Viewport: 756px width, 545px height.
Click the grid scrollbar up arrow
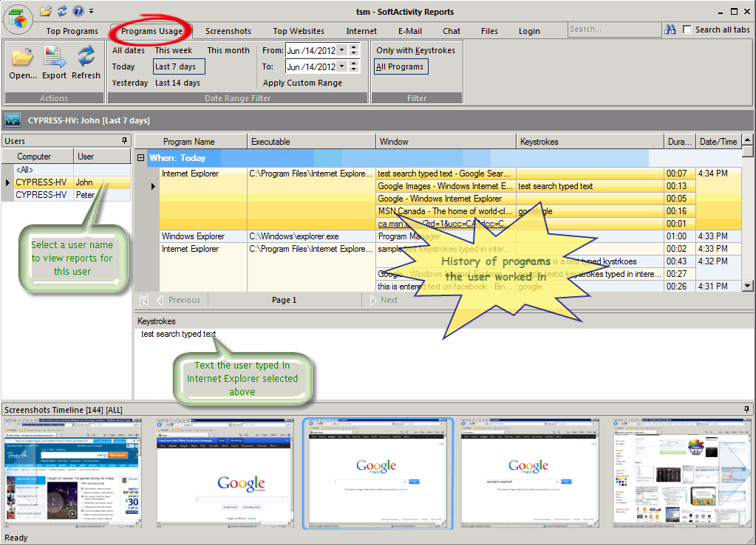(748, 140)
